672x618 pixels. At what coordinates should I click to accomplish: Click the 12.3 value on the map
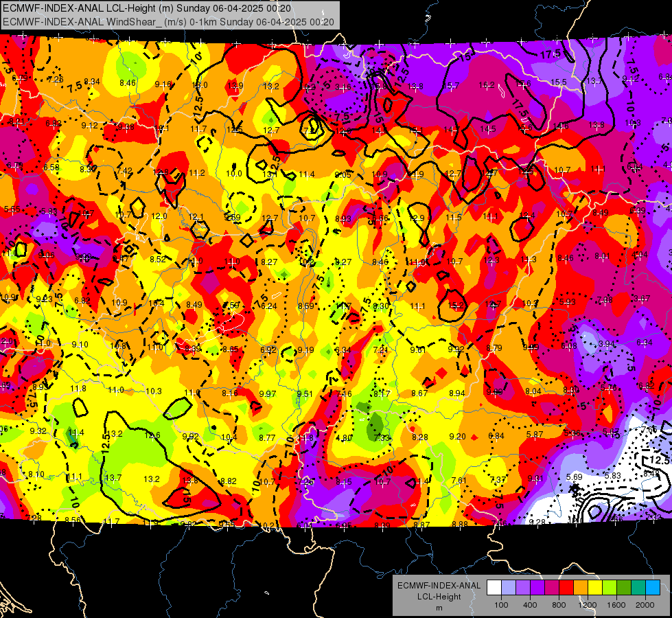pyautogui.click(x=491, y=260)
